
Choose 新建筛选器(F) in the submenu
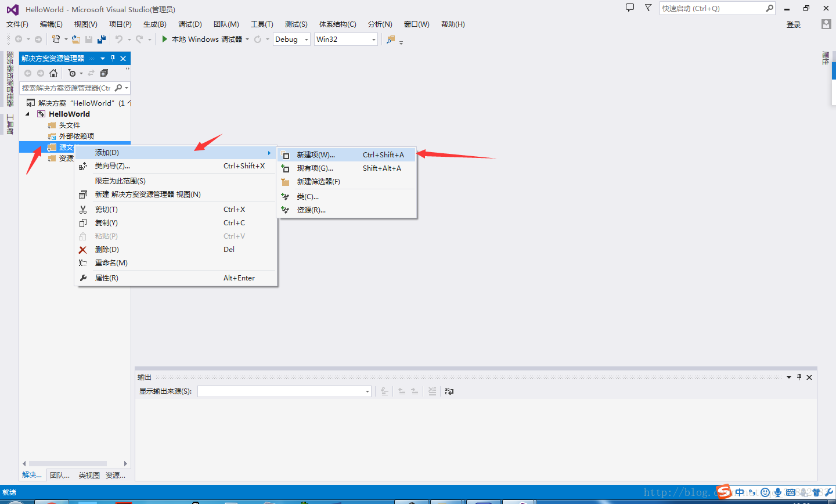point(347,182)
